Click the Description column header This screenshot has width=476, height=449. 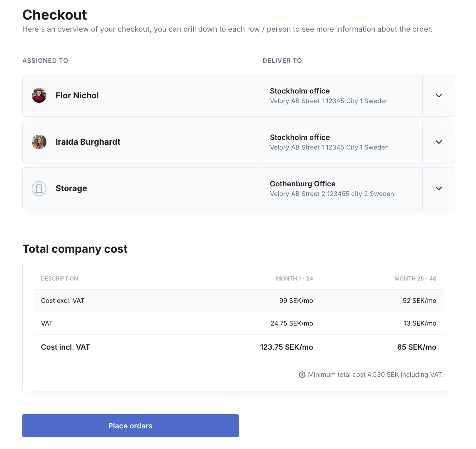(60, 278)
